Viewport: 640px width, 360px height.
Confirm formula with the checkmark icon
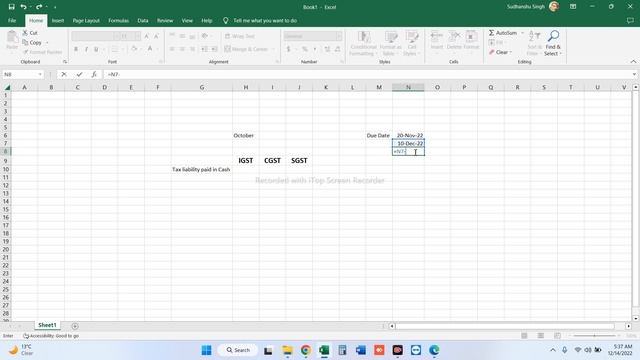point(79,74)
